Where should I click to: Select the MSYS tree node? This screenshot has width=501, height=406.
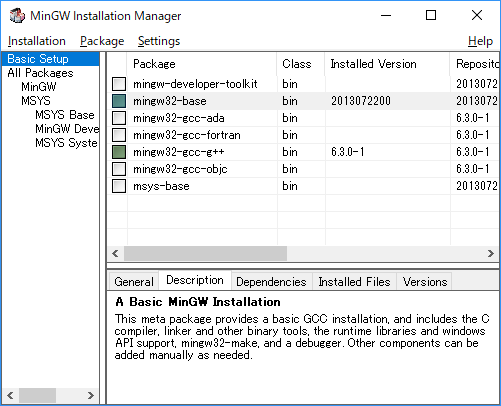[x=36, y=101]
